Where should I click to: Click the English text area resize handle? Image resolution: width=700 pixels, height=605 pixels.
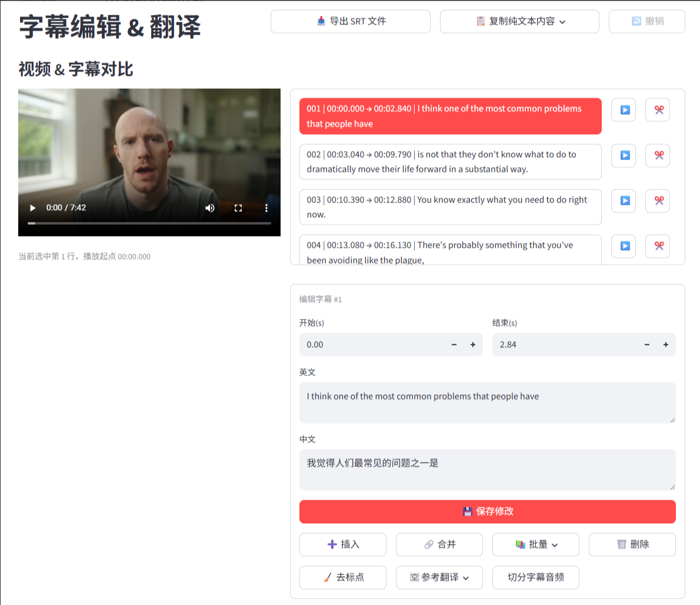coord(672,420)
